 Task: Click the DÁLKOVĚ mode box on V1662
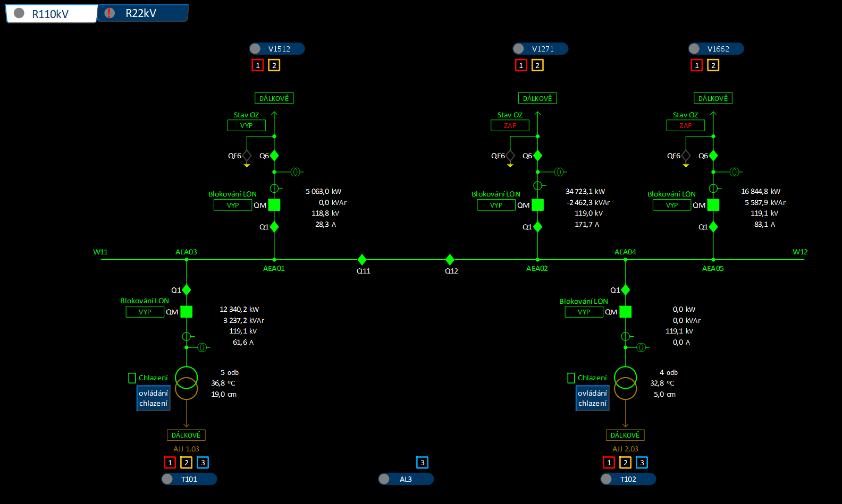(x=713, y=98)
